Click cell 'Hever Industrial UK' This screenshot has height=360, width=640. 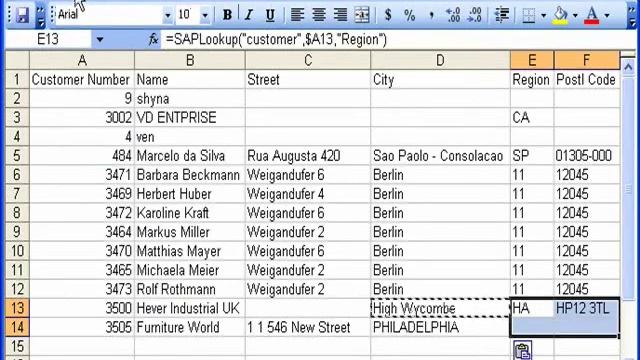tap(190, 308)
